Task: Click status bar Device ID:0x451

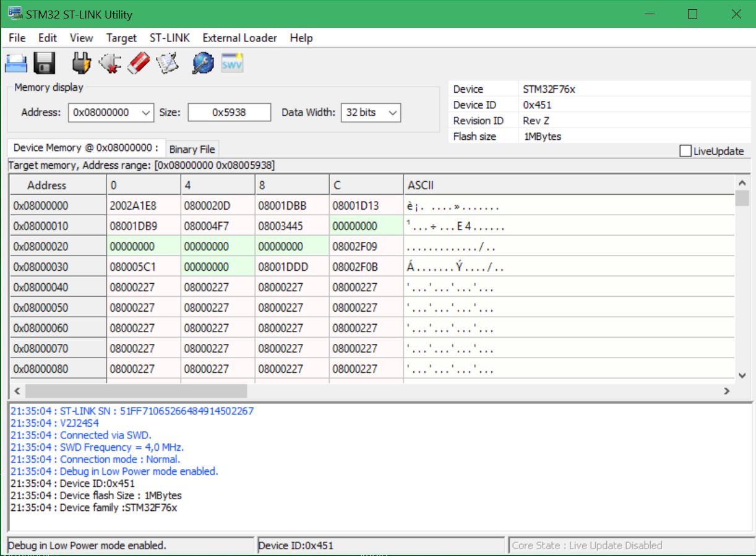Action: click(296, 545)
